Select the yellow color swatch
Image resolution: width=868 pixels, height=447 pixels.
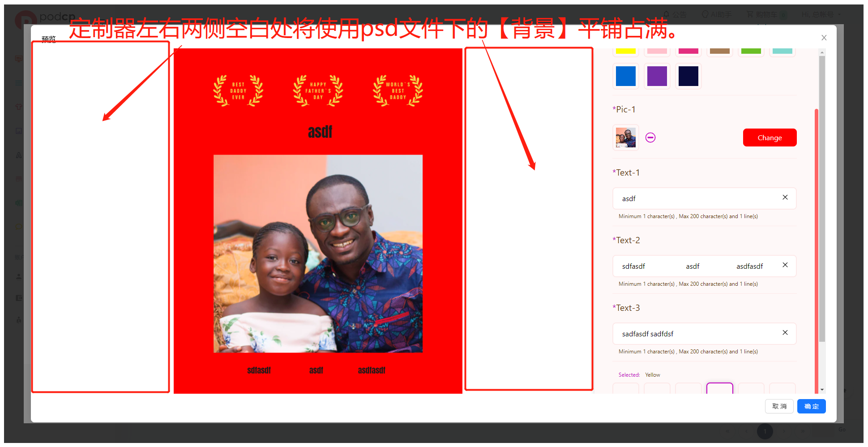(x=626, y=51)
